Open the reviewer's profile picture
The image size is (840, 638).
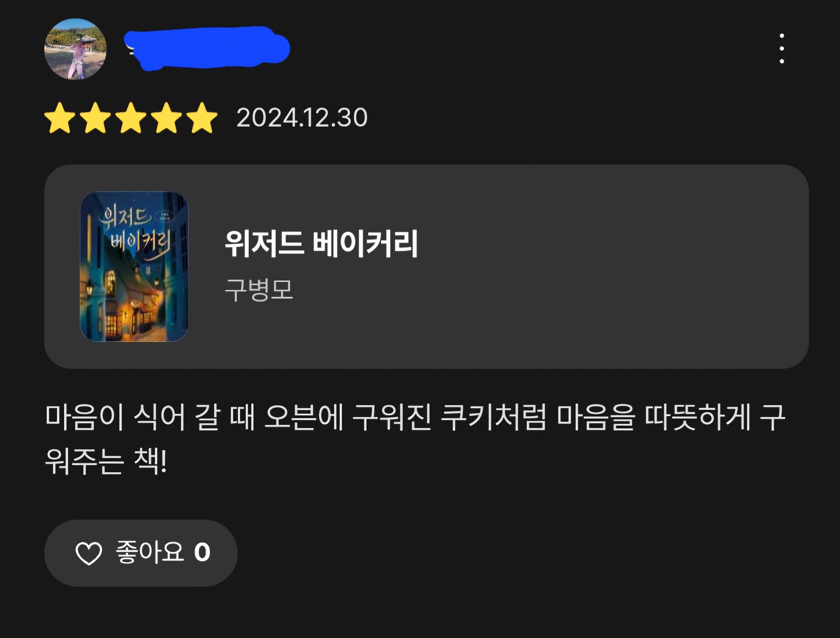[x=75, y=49]
